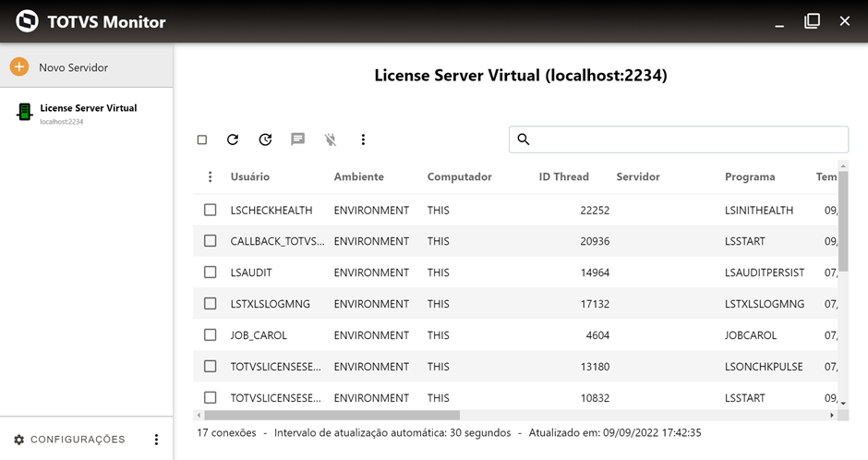Click the horizontal scrollbar left arrow

point(199,415)
